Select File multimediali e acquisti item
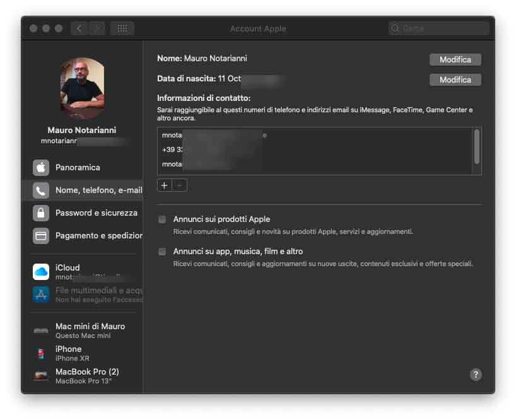516x420 pixels. click(x=82, y=295)
